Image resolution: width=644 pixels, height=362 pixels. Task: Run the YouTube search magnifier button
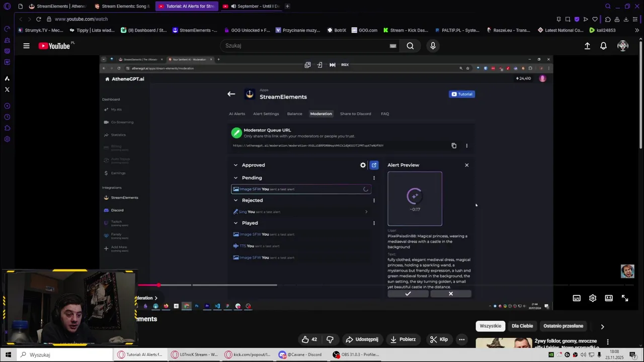point(410,46)
